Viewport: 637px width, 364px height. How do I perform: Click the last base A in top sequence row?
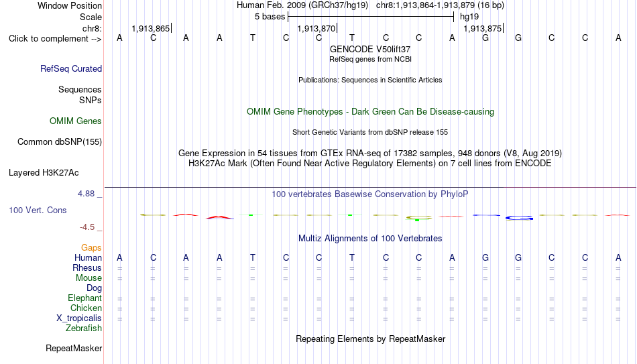point(618,38)
